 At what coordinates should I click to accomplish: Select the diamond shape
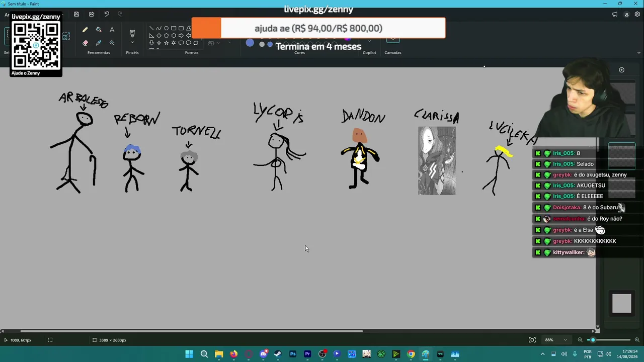pos(159,36)
